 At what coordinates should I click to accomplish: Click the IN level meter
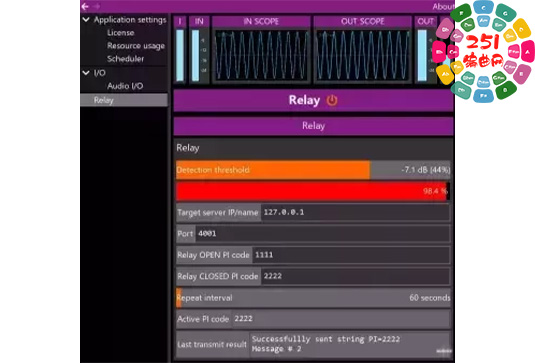pos(196,56)
